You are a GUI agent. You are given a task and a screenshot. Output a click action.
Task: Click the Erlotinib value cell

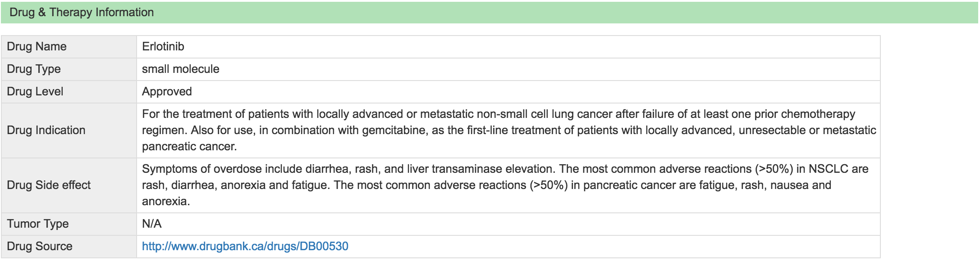point(508,47)
